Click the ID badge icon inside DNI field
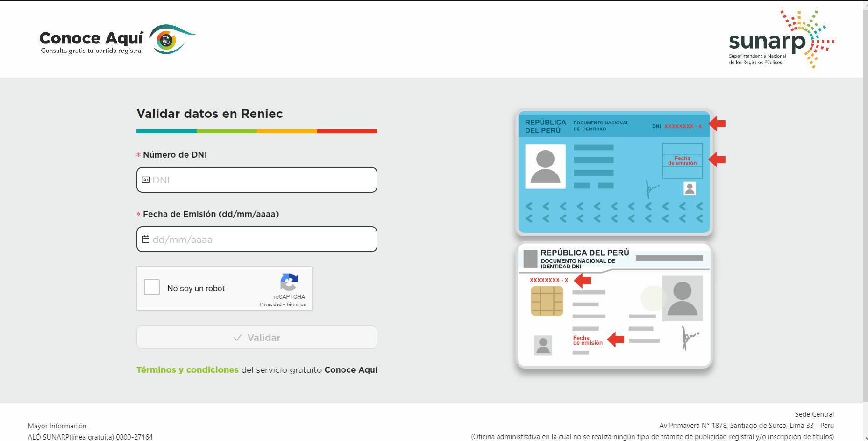This screenshot has width=868, height=441. [x=146, y=180]
